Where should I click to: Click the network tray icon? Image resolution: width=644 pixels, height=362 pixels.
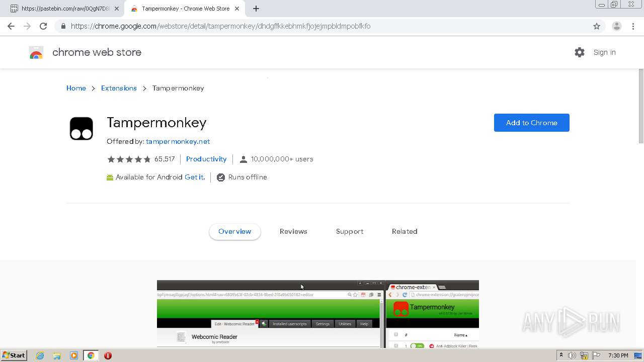[x=584, y=355]
